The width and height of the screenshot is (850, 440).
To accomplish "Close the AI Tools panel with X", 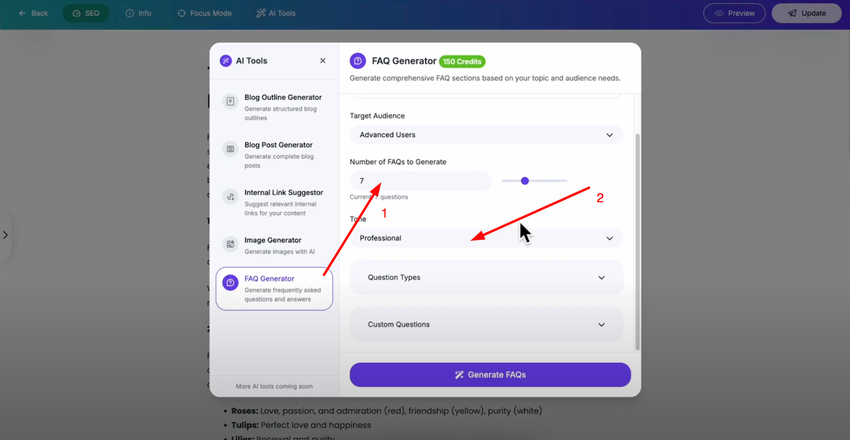I will (323, 61).
